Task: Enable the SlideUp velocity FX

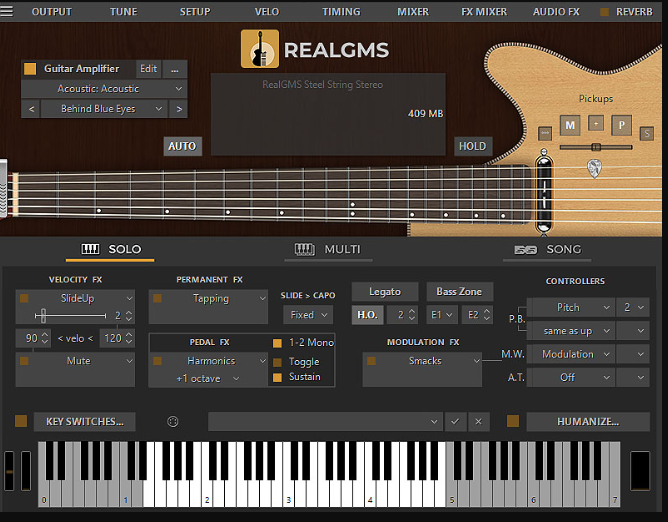Action: [24, 298]
